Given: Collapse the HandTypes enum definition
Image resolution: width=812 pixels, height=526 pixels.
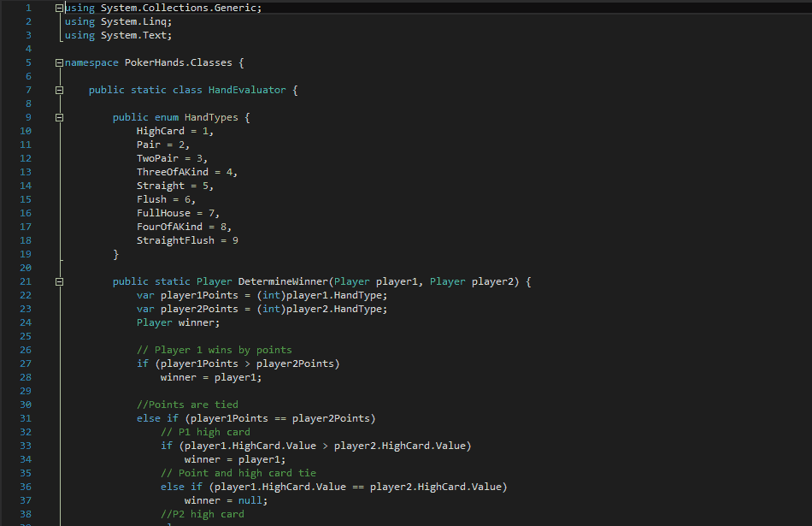Looking at the screenshot, I should pos(59,116).
